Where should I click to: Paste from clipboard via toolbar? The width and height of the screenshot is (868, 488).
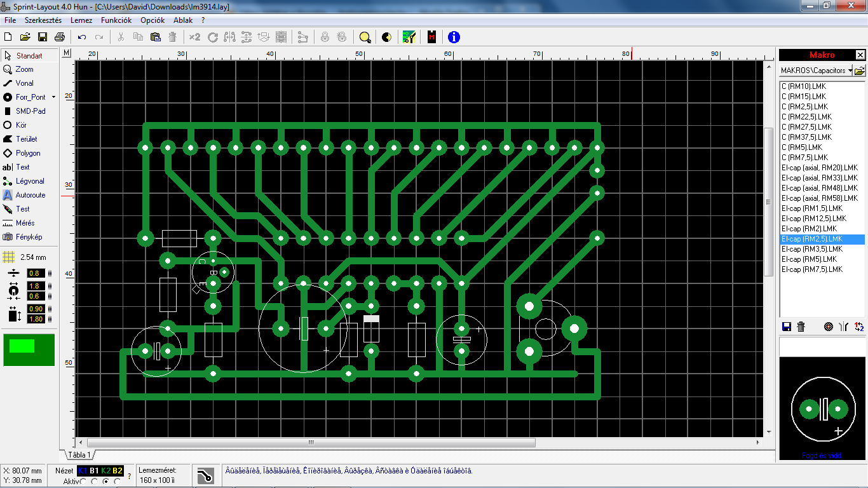coord(155,37)
